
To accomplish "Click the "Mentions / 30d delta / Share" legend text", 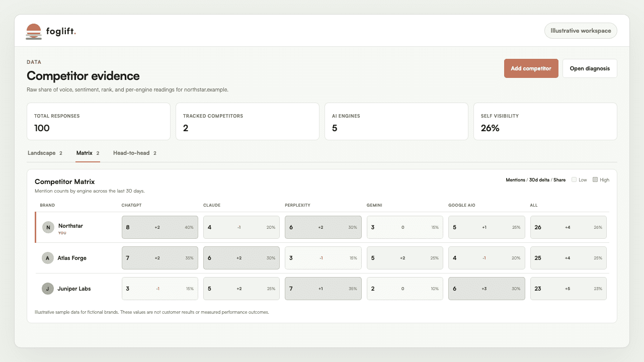I will tap(536, 179).
